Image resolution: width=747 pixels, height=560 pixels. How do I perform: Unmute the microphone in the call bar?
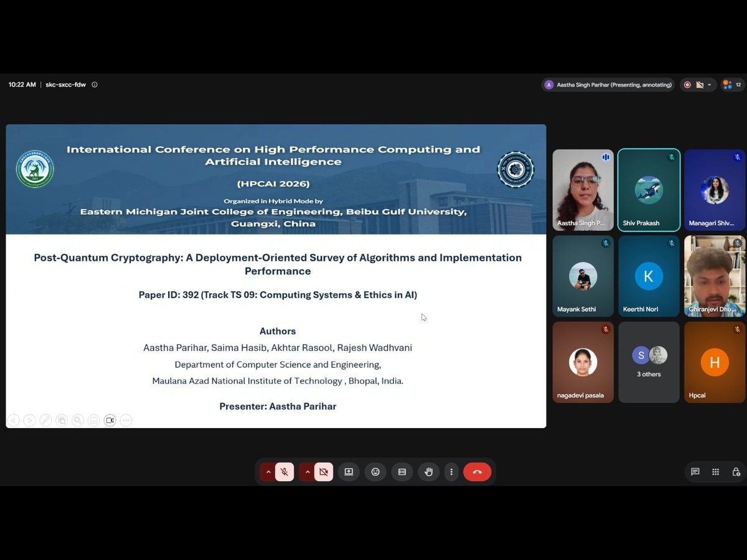(x=284, y=472)
